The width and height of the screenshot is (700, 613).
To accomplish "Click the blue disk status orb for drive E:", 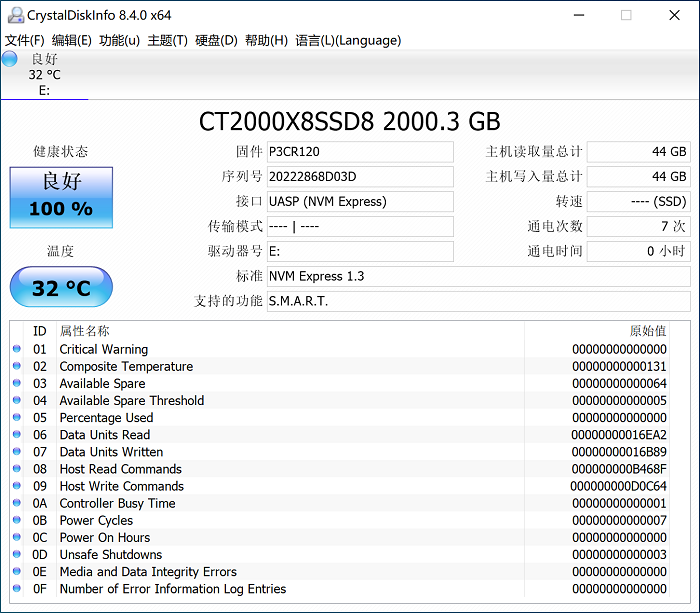I will [10, 59].
